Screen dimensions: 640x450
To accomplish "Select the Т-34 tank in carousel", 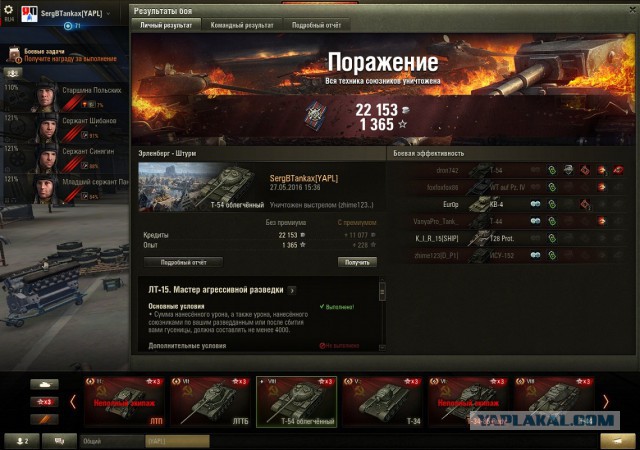I will (382, 402).
